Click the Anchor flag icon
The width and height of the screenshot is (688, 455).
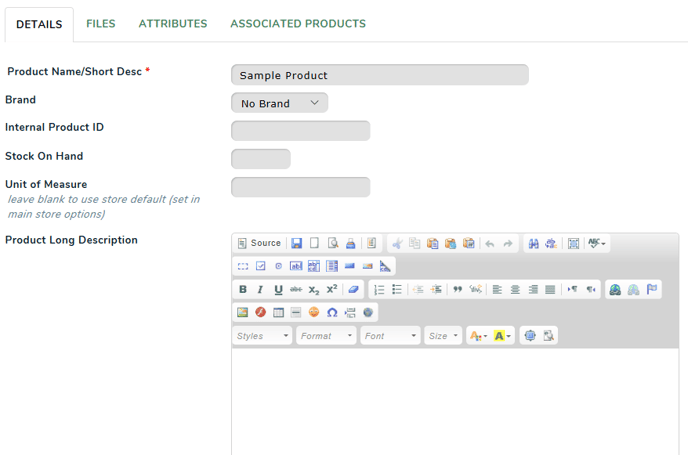click(652, 290)
